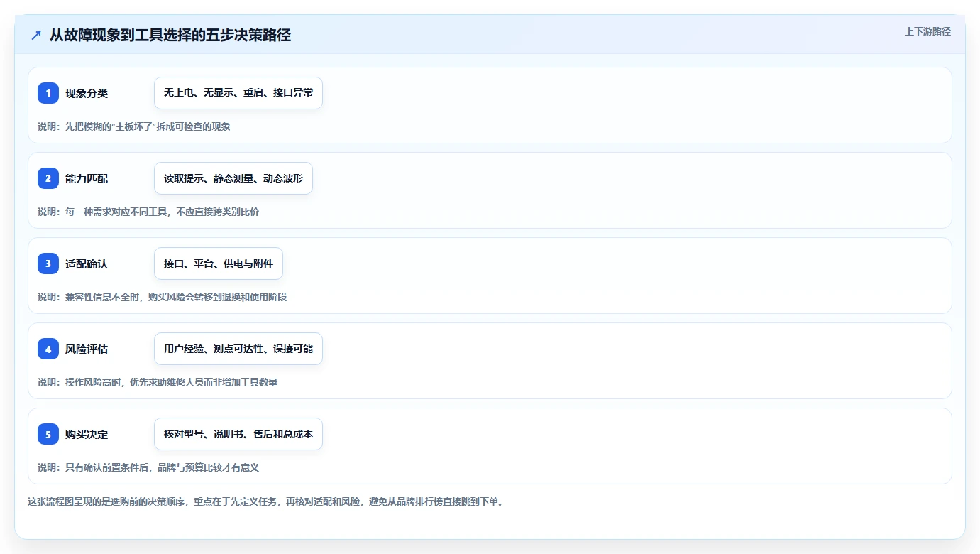Select the 用户经验、测点可达性、误接可能 box
Screen dimensions: 980x554
point(238,349)
